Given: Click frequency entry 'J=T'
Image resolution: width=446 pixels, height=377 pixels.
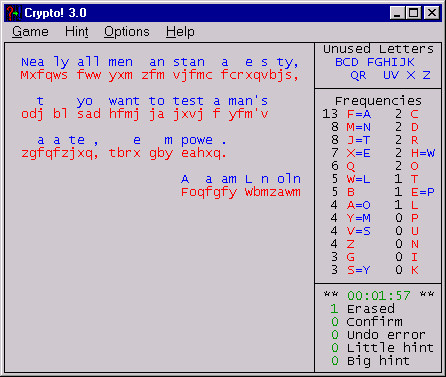Looking at the screenshot, I should coord(359,140).
